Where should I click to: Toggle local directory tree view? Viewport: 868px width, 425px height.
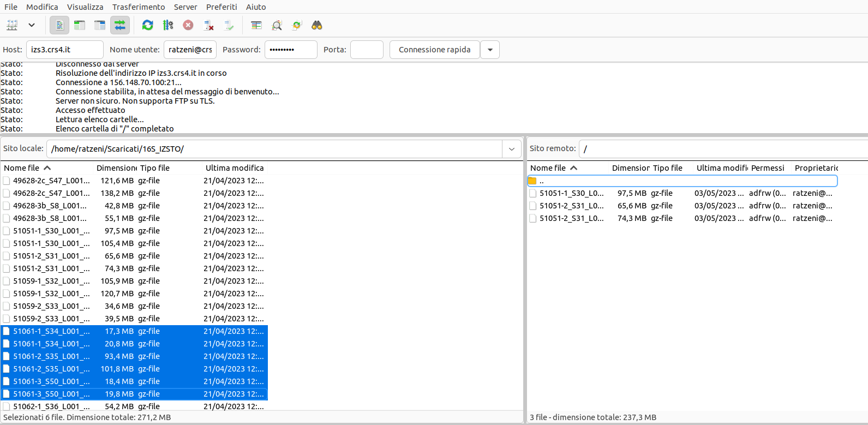80,25
